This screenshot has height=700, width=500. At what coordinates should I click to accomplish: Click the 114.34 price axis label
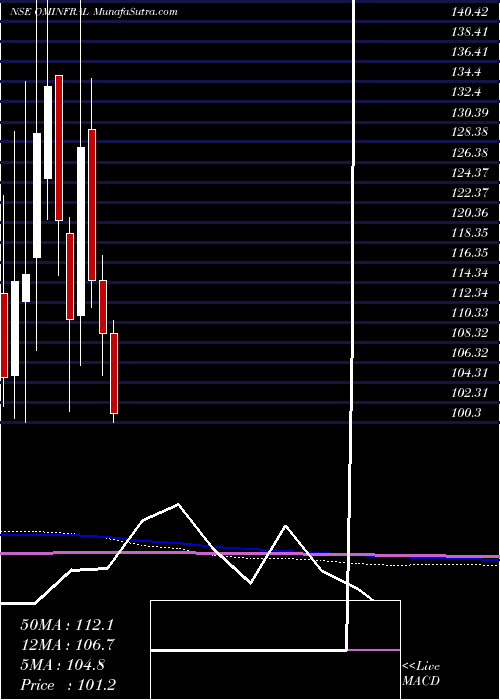pyautogui.click(x=469, y=273)
